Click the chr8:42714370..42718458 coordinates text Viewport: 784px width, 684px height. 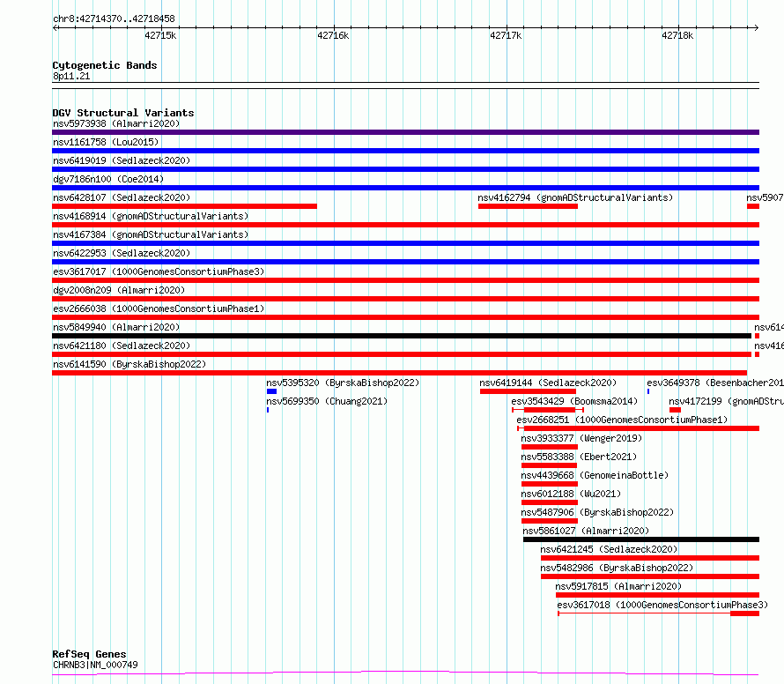coord(114,19)
